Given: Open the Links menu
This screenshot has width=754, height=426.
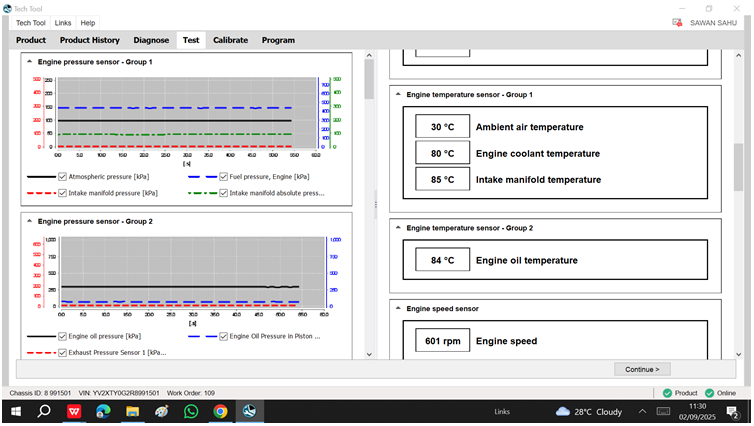Looking at the screenshot, I should coord(63,23).
